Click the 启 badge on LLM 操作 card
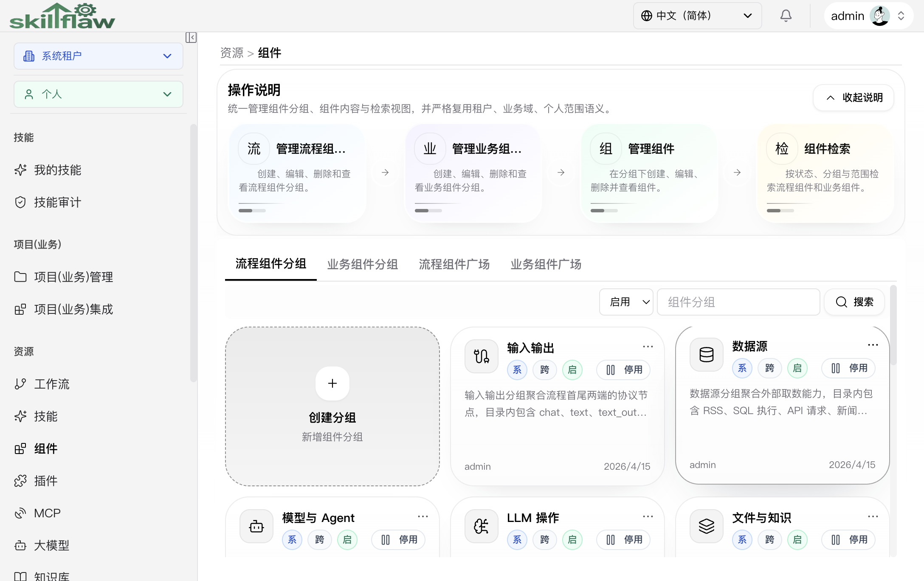The image size is (924, 581). [x=572, y=540]
